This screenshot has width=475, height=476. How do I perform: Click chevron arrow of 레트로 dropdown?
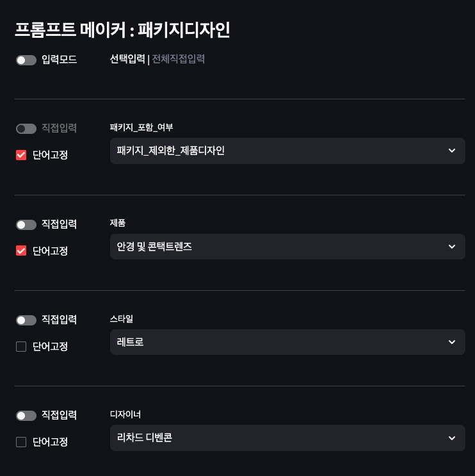(452, 342)
